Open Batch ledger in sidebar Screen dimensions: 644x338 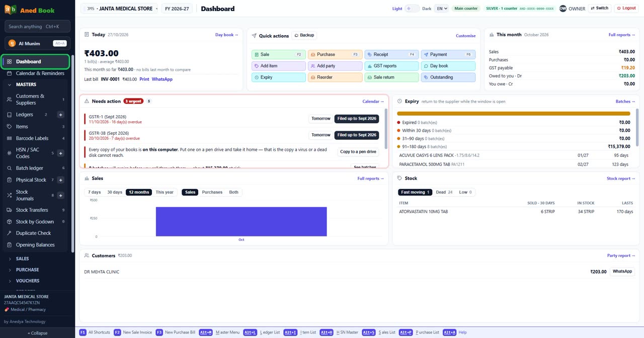[35, 168]
